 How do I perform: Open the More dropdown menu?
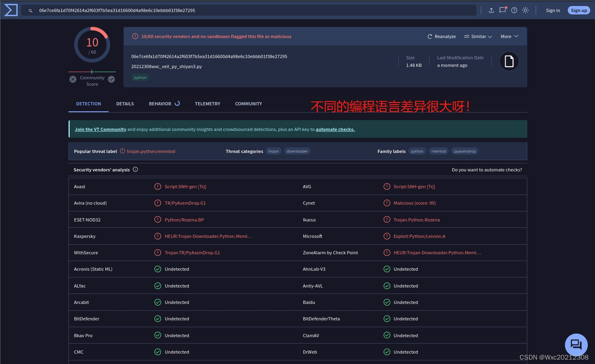pos(509,36)
